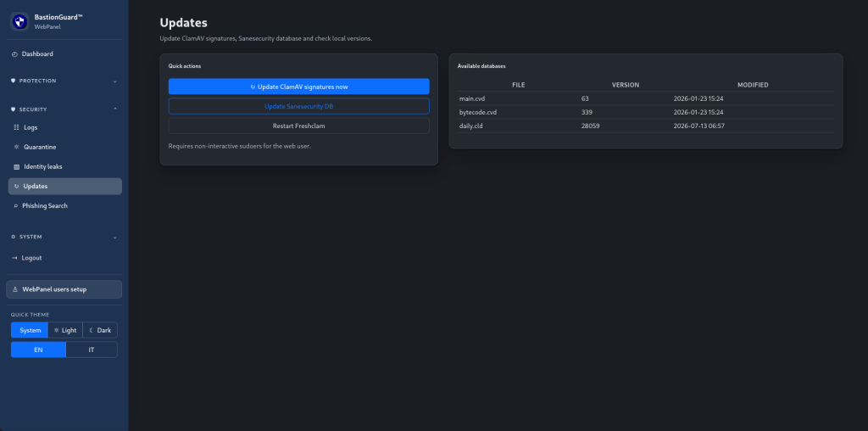
Task: Restart Freshclam service
Action: point(299,126)
